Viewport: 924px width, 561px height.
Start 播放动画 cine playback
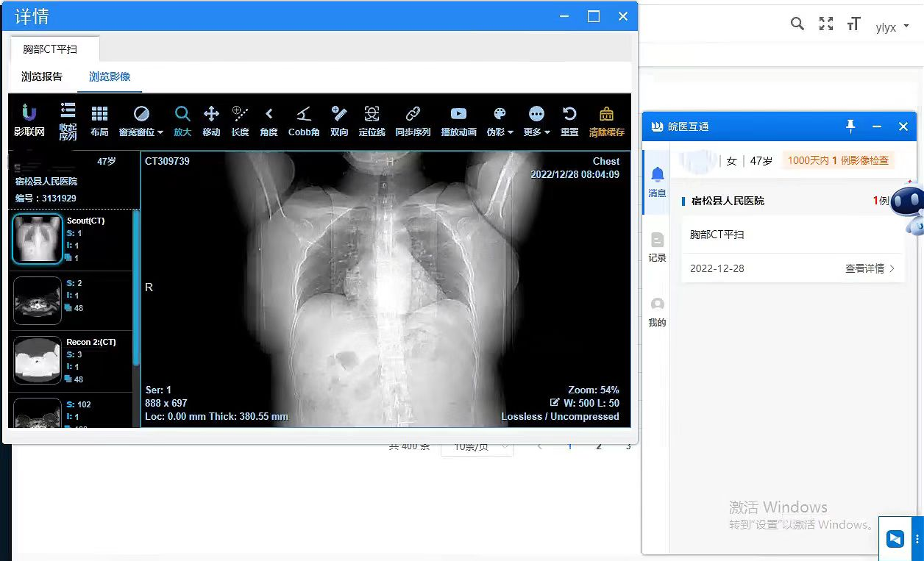coord(458,121)
